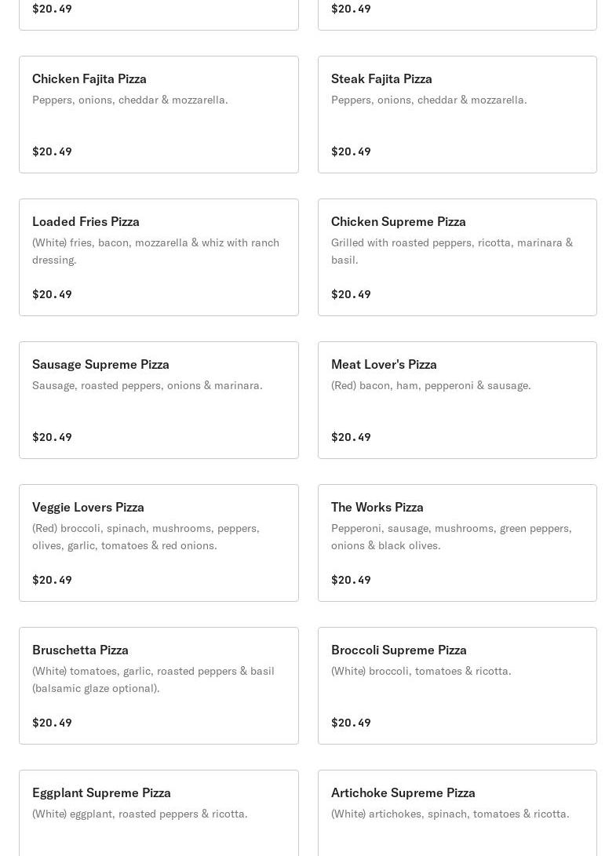
Task: Click the price under The Works Pizza
Action: click(351, 580)
